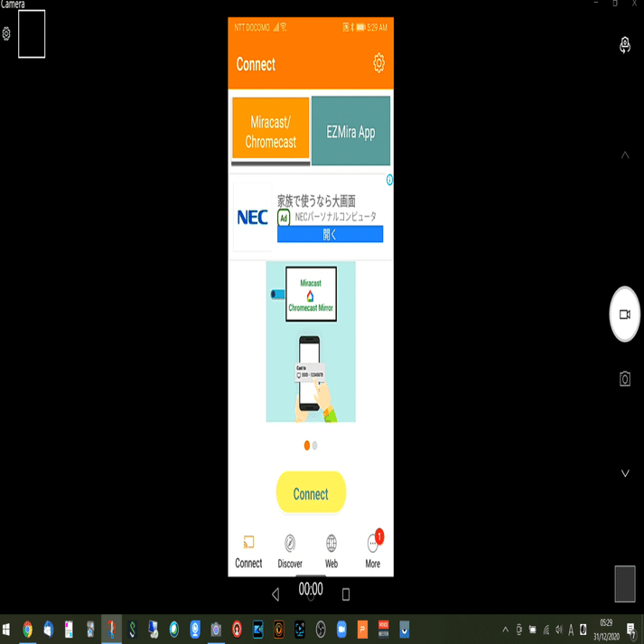This screenshot has width=644, height=644.
Task: Open the volume speaker tray icon
Action: [558, 630]
